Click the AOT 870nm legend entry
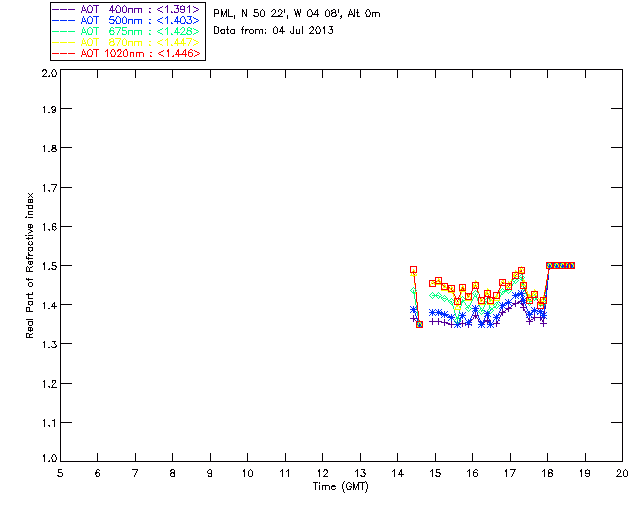The height and width of the screenshot is (512, 640). point(127,42)
